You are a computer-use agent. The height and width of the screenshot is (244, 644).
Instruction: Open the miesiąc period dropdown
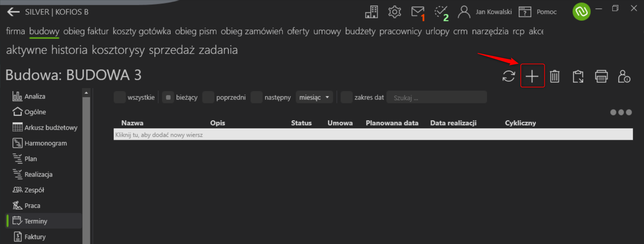click(314, 97)
